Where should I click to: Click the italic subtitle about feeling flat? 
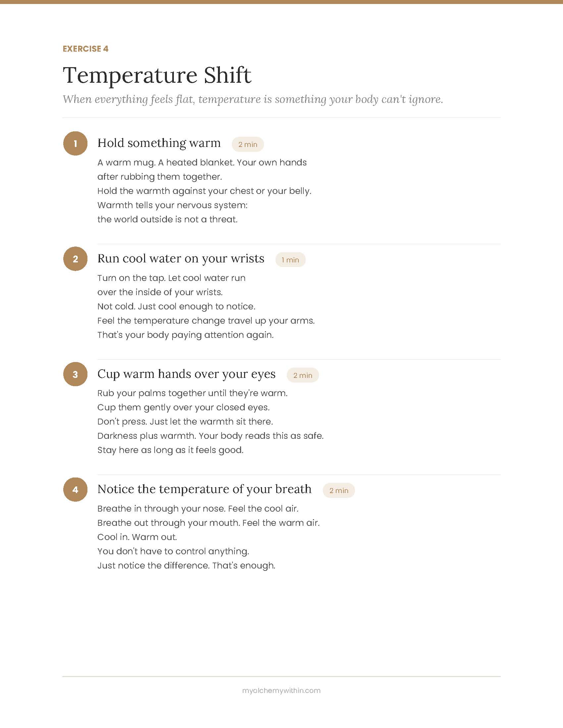(253, 99)
